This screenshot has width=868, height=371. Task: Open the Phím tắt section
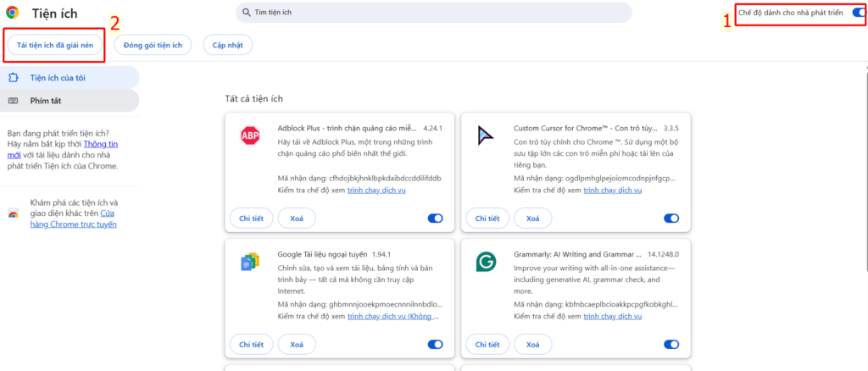(x=70, y=101)
